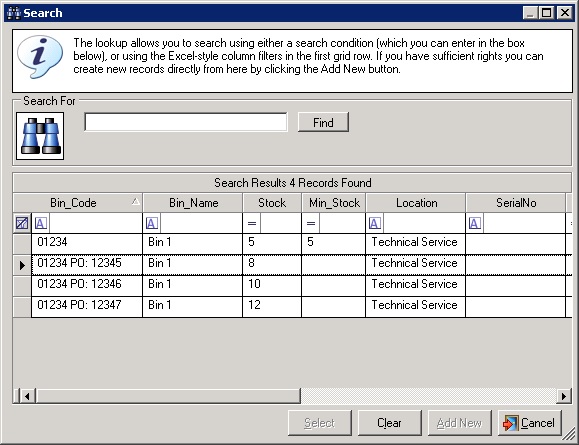Image resolution: width=579 pixels, height=445 pixels.
Task: Click the binoculars search icon
Action: [40, 136]
